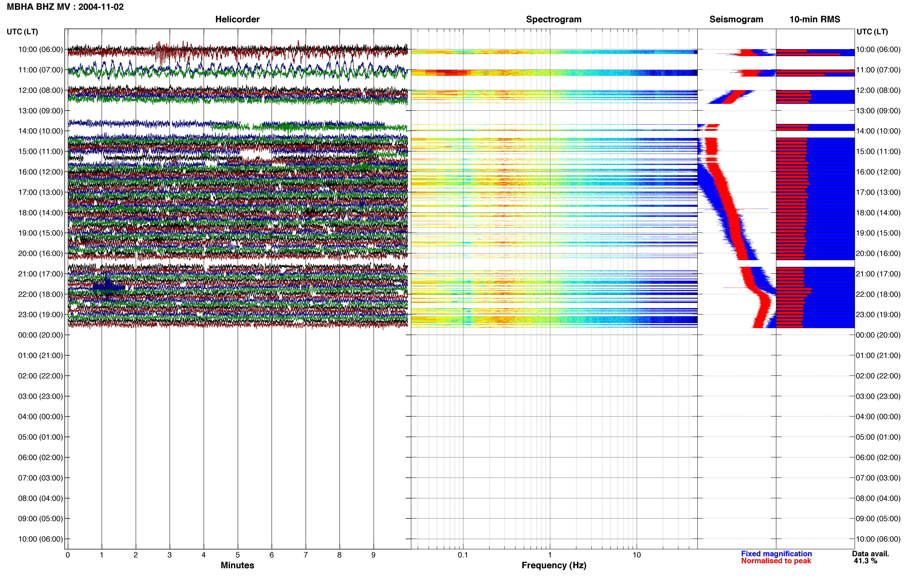The height and width of the screenshot is (578, 924).
Task: Click the 'Spectrogram' panel heading
Action: [x=554, y=19]
